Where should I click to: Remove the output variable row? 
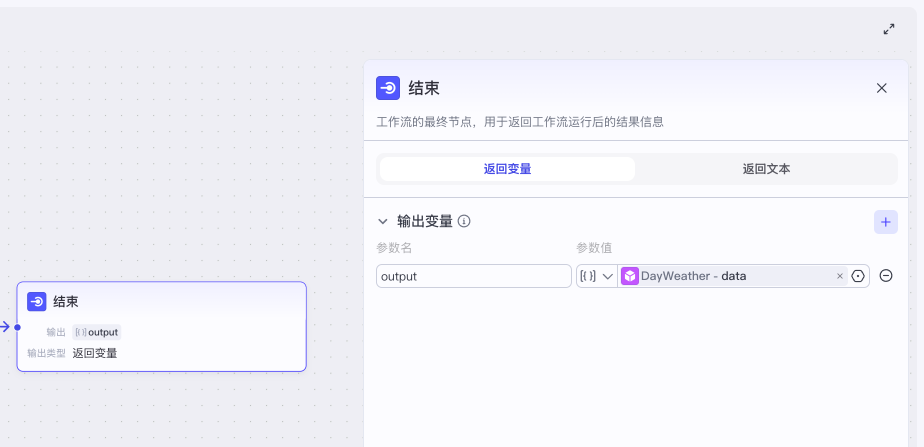click(885, 276)
